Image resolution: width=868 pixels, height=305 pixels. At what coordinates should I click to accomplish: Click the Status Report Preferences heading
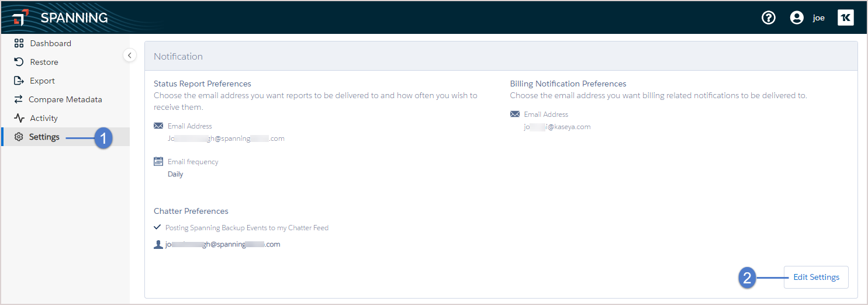coord(202,84)
